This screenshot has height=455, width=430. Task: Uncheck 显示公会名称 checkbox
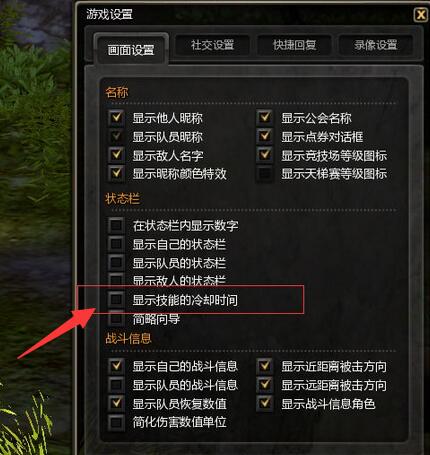265,118
